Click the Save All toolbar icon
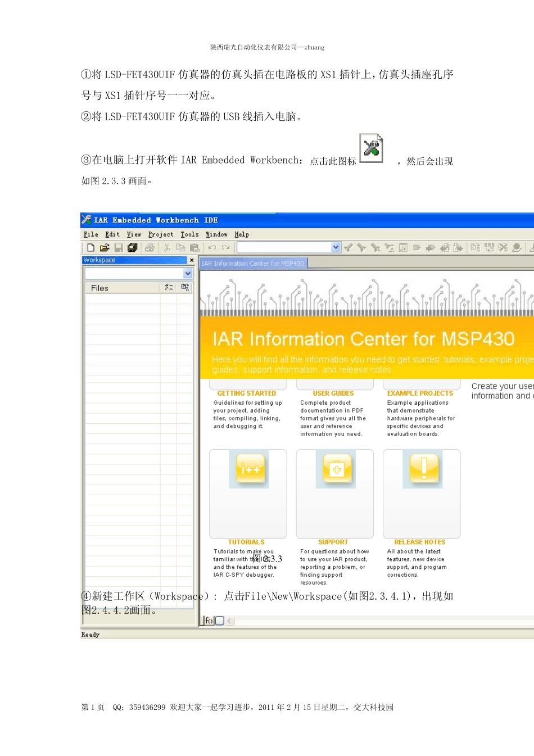This screenshot has height=756, width=534. click(x=133, y=247)
